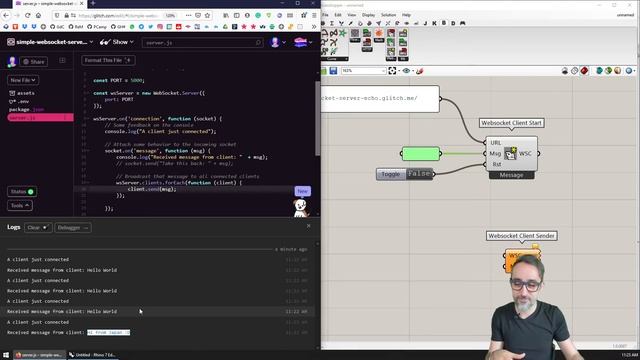Viewport: 640px width, 360px height.
Task: Open a new Firefox tab
Action: [x=93, y=3]
